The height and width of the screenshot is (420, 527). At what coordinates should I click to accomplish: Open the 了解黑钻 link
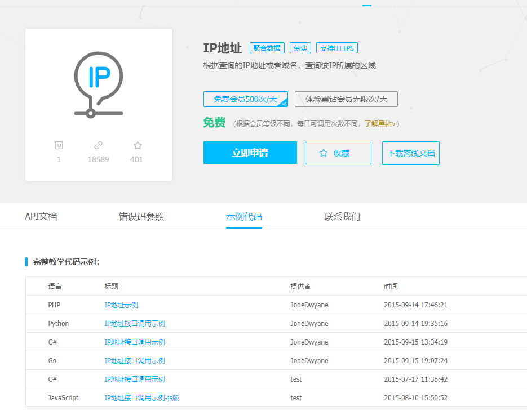380,123
